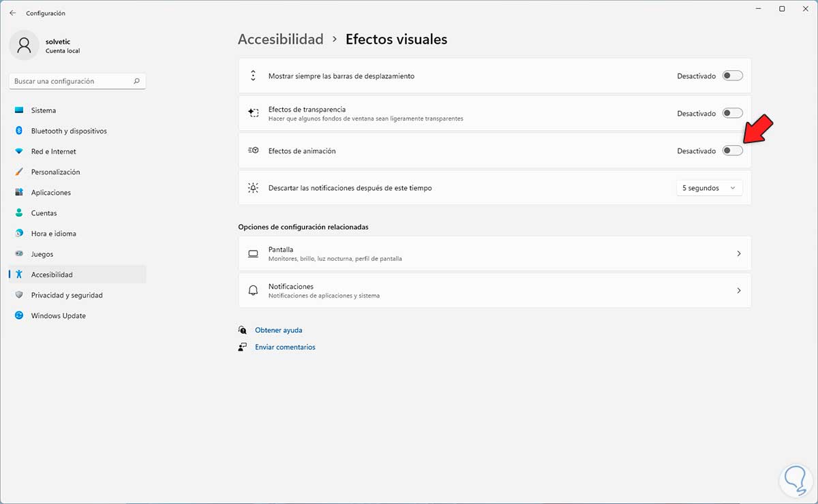Enable Efectos de transparencia switch
The width and height of the screenshot is (818, 504).
[732, 114]
